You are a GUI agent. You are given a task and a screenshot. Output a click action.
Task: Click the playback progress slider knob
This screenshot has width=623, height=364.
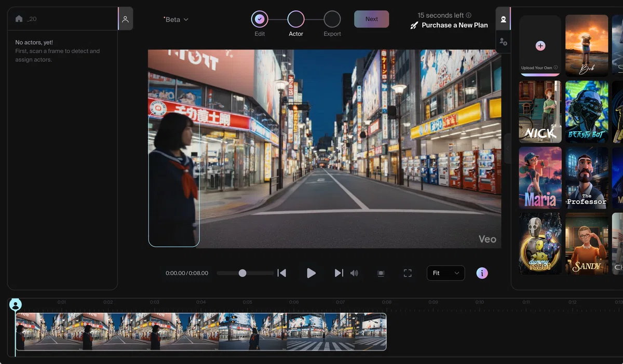tap(242, 273)
